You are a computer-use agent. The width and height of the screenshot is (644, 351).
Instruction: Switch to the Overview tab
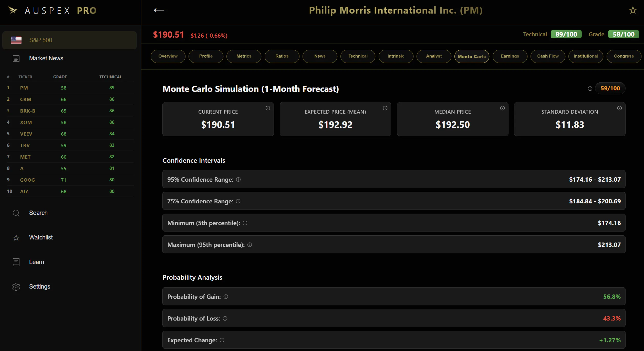click(168, 56)
